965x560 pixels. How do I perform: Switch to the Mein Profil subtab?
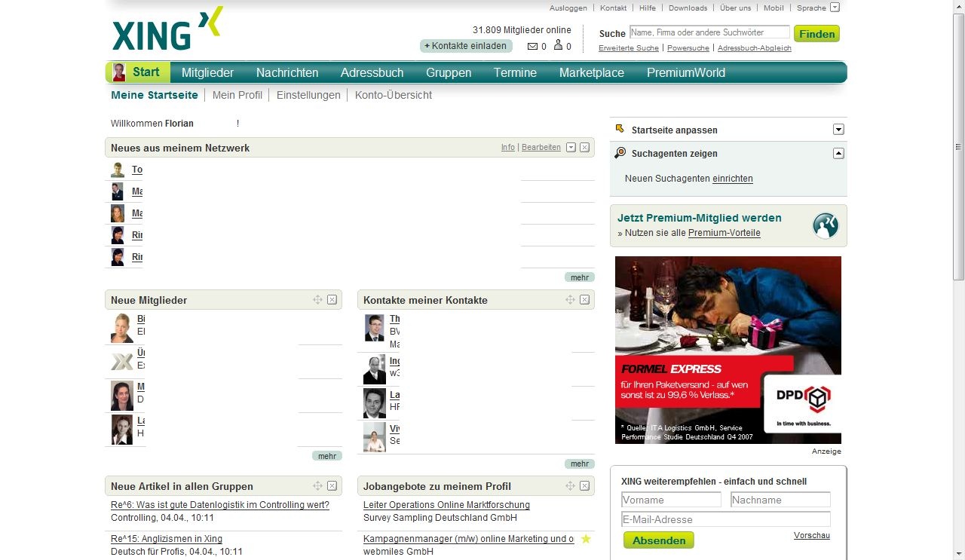[237, 95]
